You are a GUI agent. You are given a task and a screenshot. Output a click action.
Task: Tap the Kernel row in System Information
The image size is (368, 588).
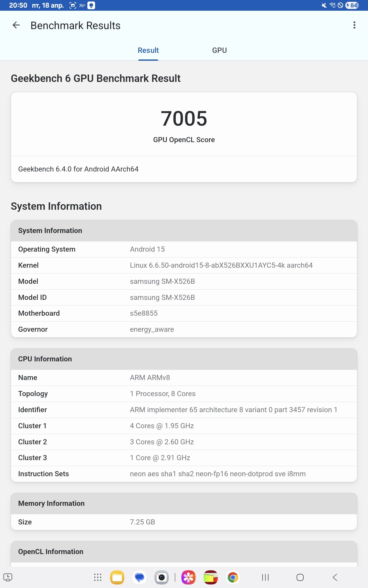(x=184, y=265)
